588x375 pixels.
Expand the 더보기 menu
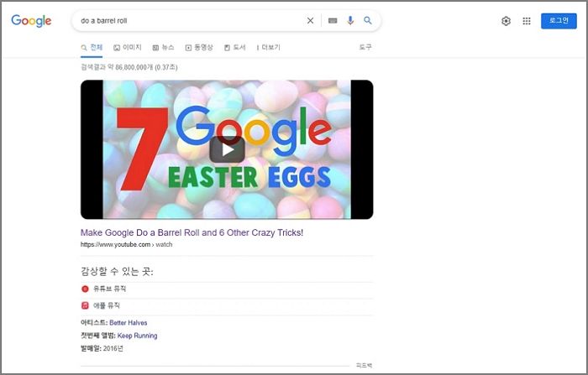click(268, 48)
